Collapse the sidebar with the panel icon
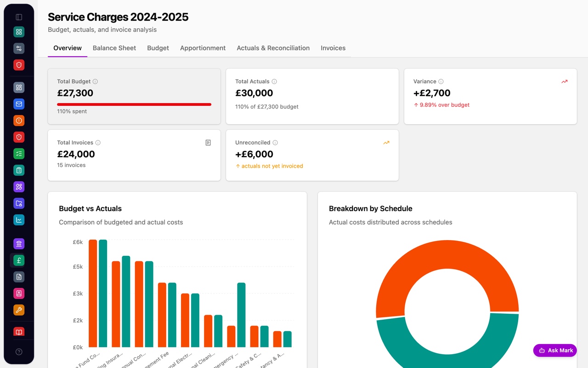This screenshot has width=588, height=368. [x=19, y=17]
